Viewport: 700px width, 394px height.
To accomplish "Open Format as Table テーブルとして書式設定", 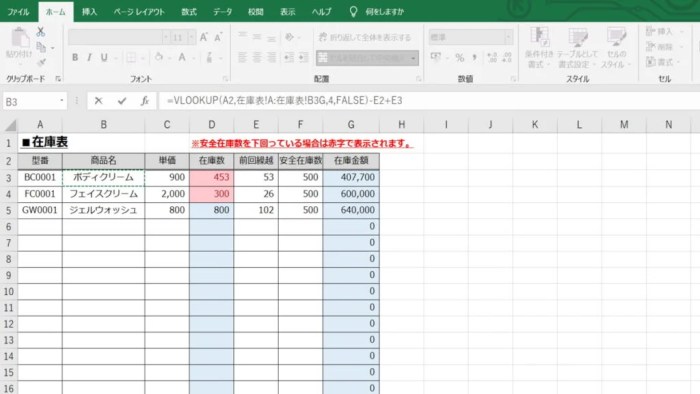I will (x=577, y=48).
